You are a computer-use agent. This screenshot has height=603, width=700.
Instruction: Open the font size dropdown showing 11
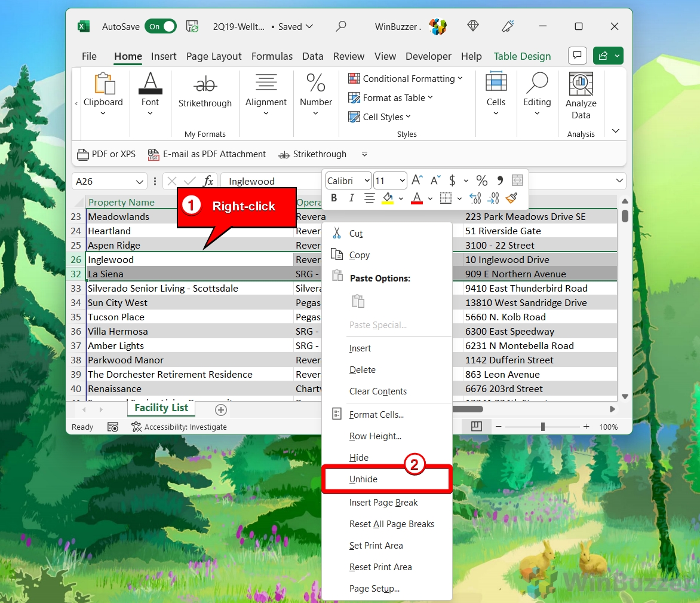(402, 181)
